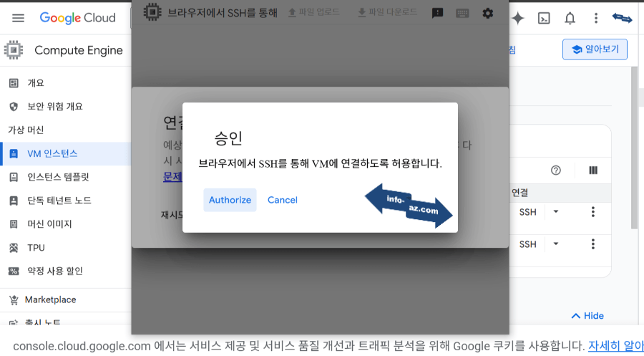This screenshot has height=356, width=644.
Task: Collapse the panel with Hide
Action: [587, 316]
